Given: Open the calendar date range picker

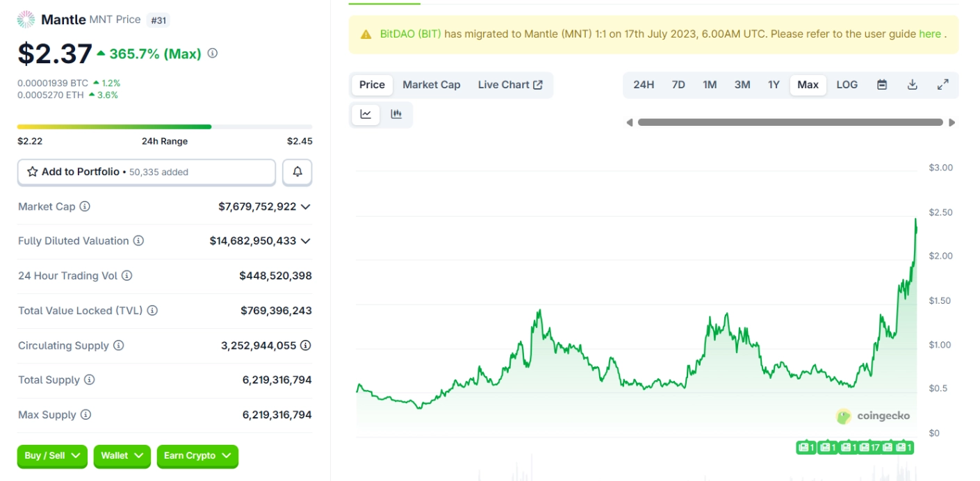Looking at the screenshot, I should coord(882,85).
